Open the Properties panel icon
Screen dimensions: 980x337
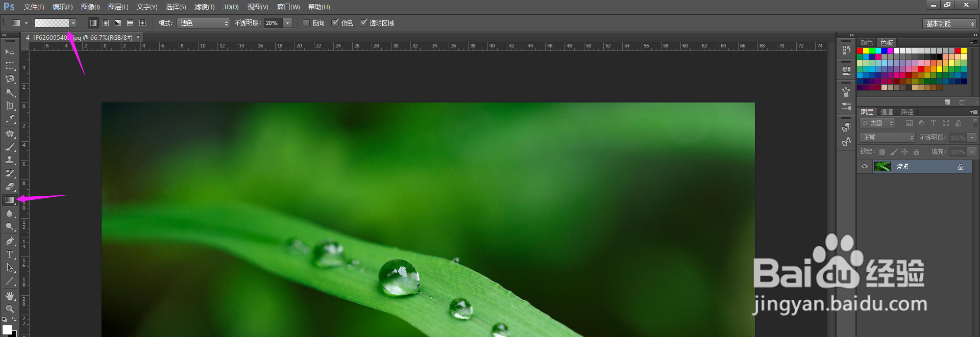(x=846, y=70)
